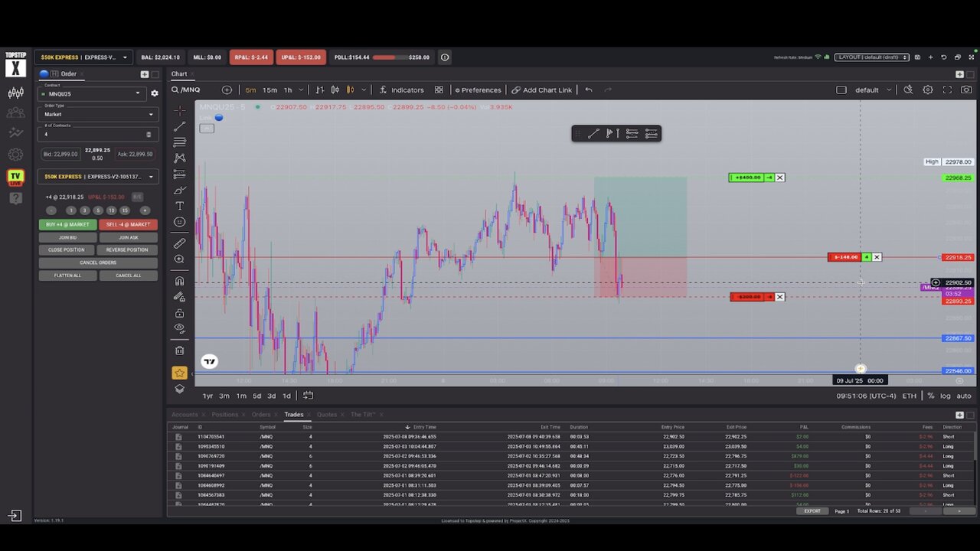Open chart quick search icon

908,90
